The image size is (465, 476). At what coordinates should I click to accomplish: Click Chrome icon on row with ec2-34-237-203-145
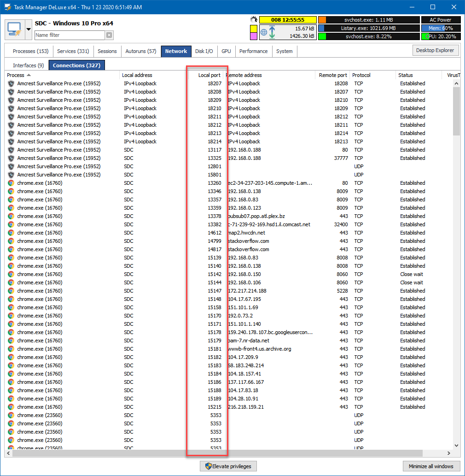[x=11, y=183]
